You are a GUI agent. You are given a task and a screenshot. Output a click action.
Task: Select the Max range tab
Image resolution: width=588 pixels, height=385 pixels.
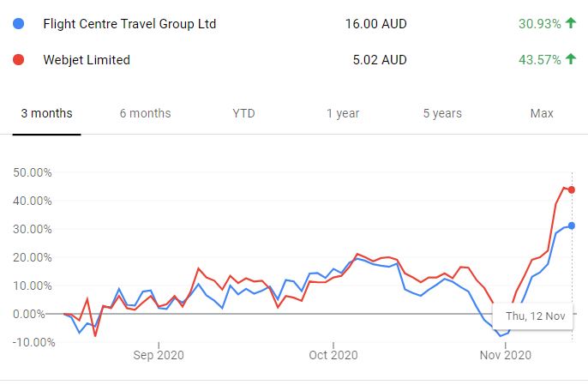pyautogui.click(x=542, y=113)
